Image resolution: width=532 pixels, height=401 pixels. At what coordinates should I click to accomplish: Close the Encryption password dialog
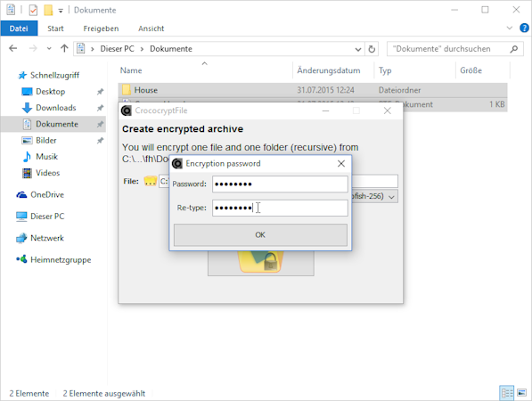click(x=341, y=164)
